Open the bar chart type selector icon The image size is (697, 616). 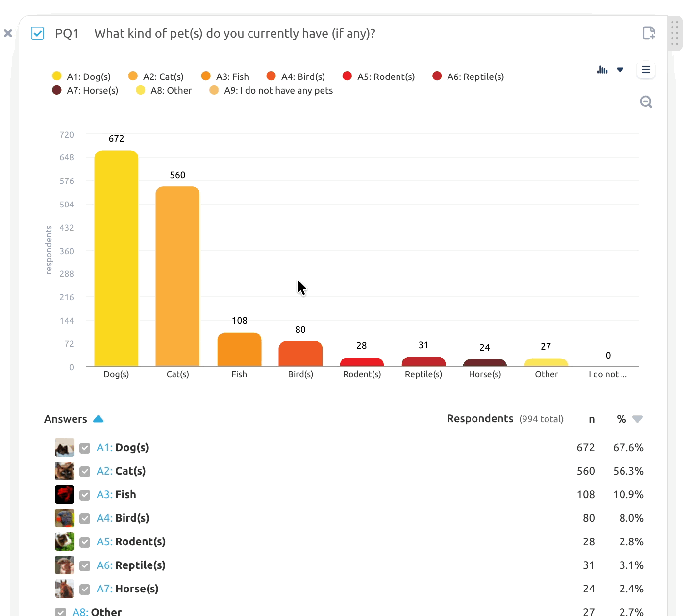[602, 70]
